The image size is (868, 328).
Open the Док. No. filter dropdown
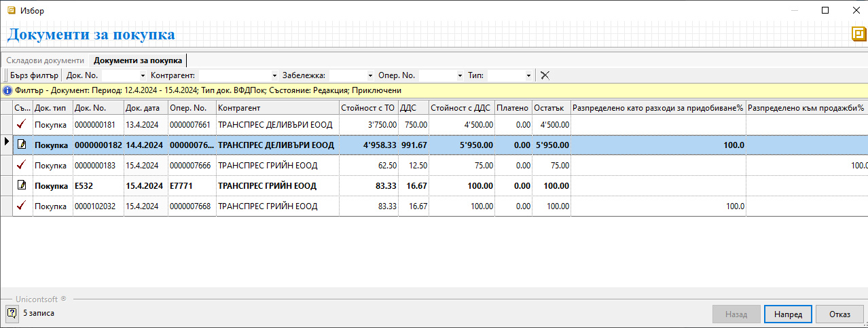click(x=143, y=75)
